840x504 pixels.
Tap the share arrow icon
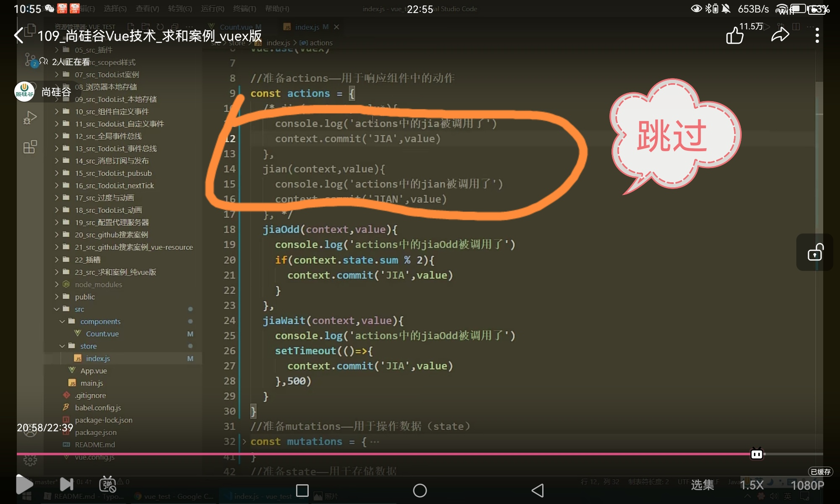[780, 35]
